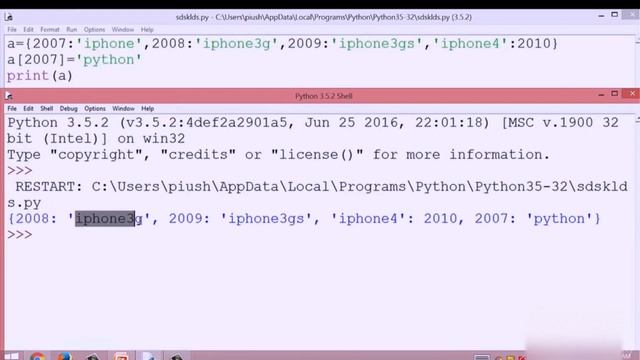This screenshot has height=360, width=640.
Task: Click the IDLE editor window title icon
Action: point(9,17)
